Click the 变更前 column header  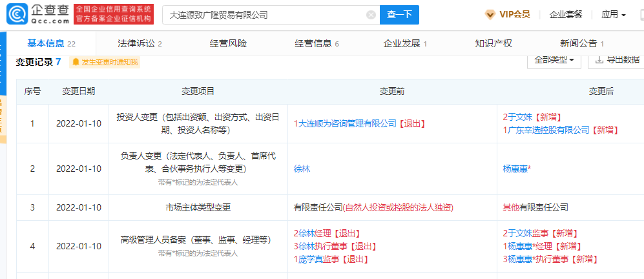[x=392, y=92]
